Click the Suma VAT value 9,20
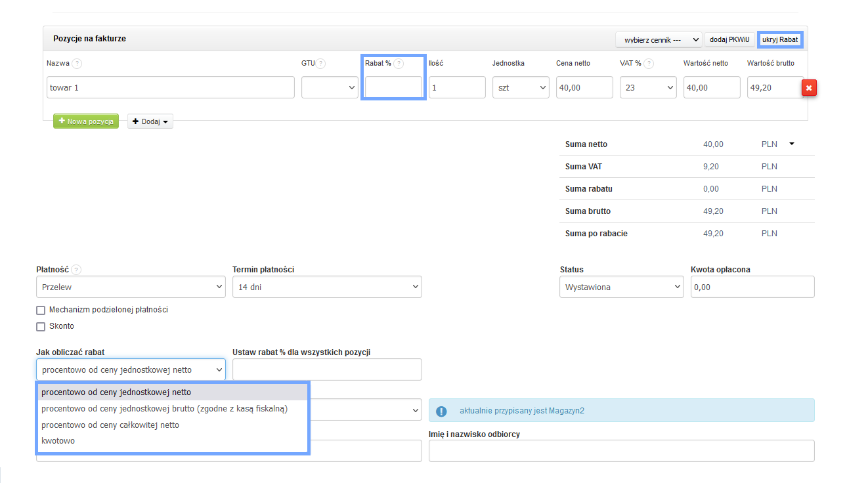The image size is (868, 483). [711, 167]
